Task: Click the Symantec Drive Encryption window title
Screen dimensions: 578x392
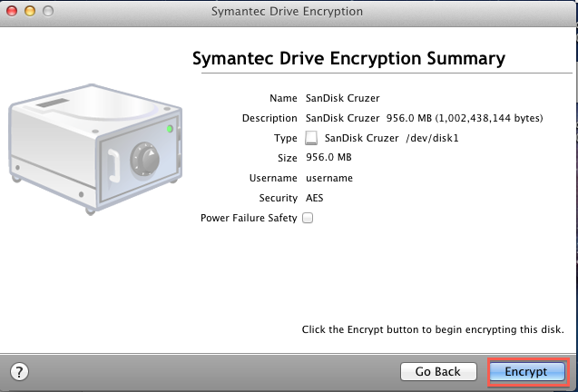Action: [x=287, y=12]
